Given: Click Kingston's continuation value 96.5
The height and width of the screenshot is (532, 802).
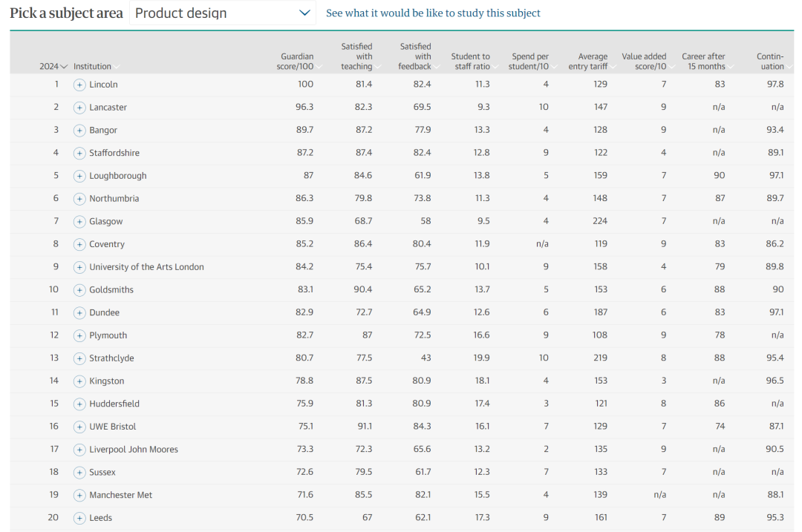Looking at the screenshot, I should [x=775, y=381].
